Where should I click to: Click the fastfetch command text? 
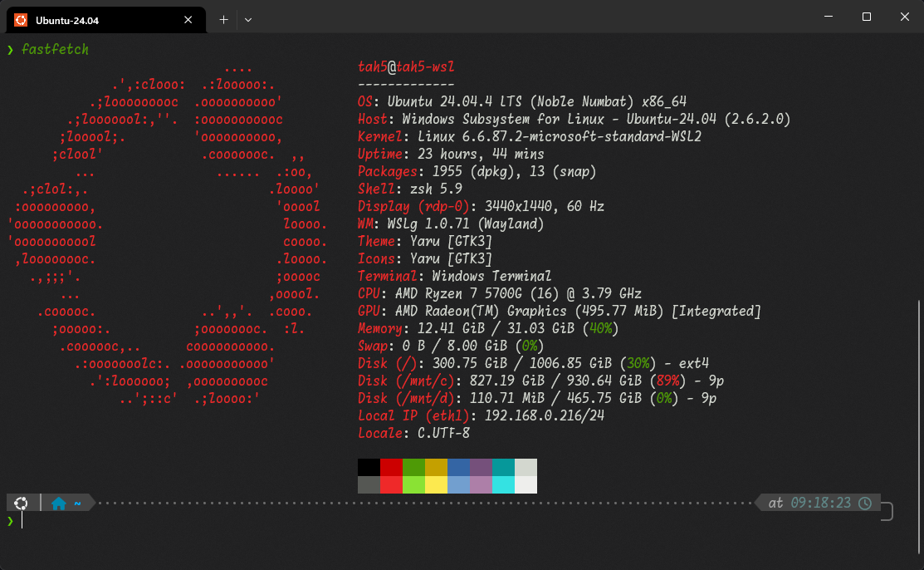pos(55,50)
